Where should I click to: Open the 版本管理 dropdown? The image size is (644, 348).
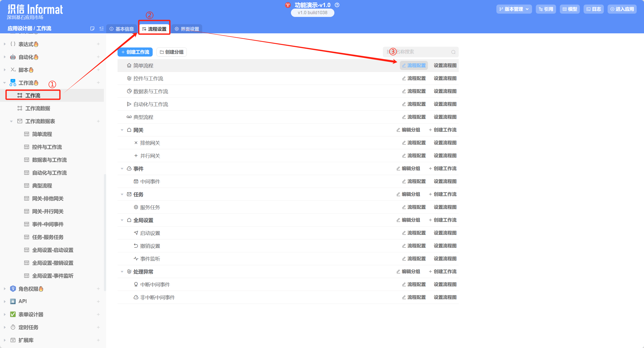point(514,9)
